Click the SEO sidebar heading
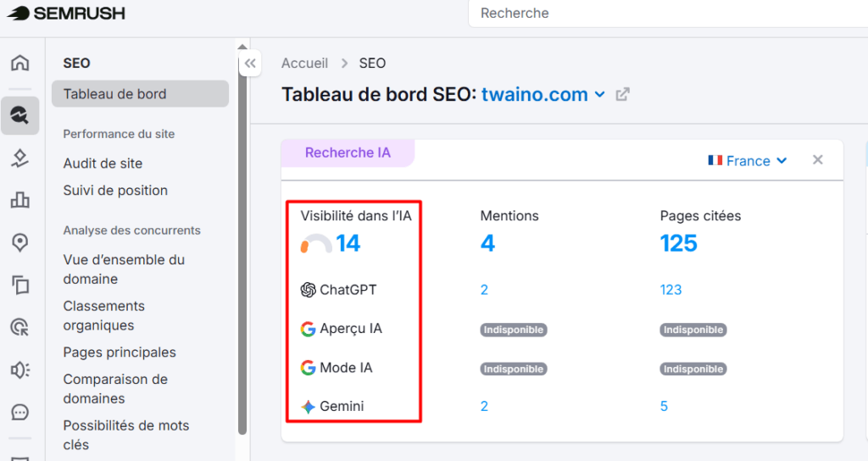 pyautogui.click(x=76, y=63)
